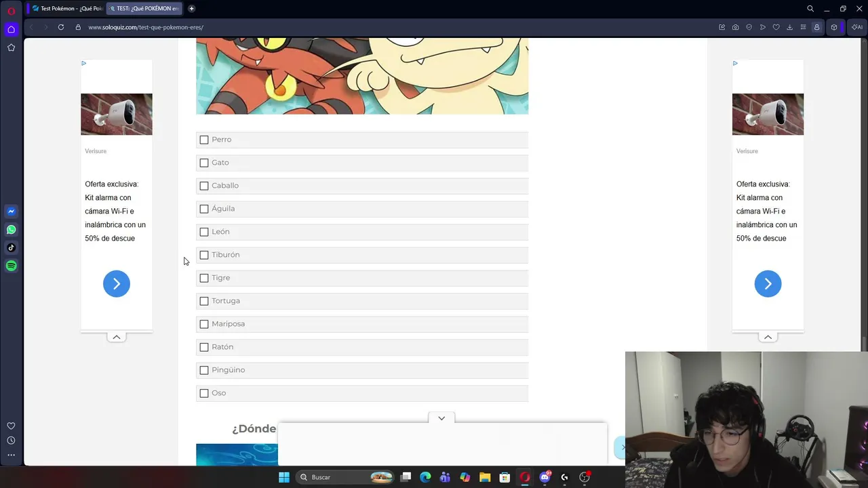Image resolution: width=868 pixels, height=488 pixels.
Task: Open Spotify from the Opera sidebar
Action: (11, 266)
